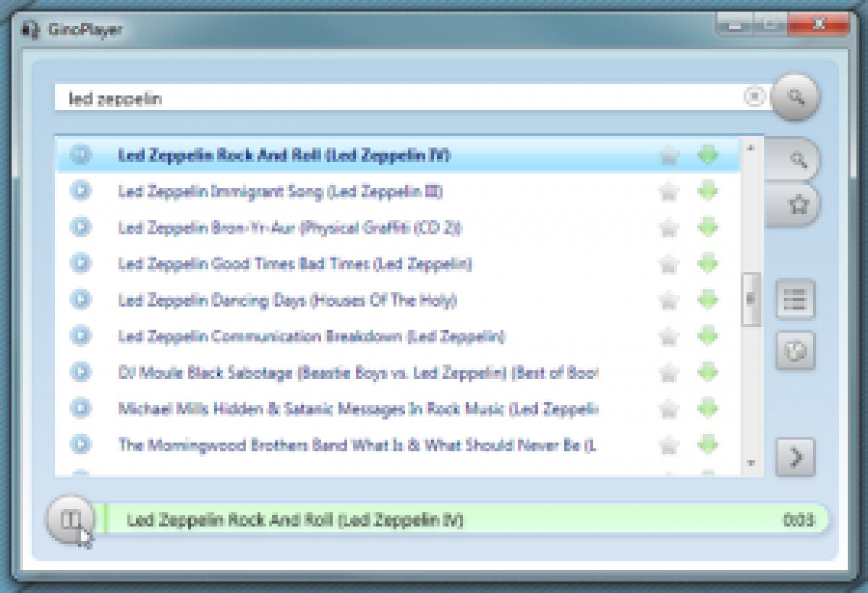
Task: Select highlighted 'Led Zeppelin Rock And Roll' result text
Action: coord(284,155)
